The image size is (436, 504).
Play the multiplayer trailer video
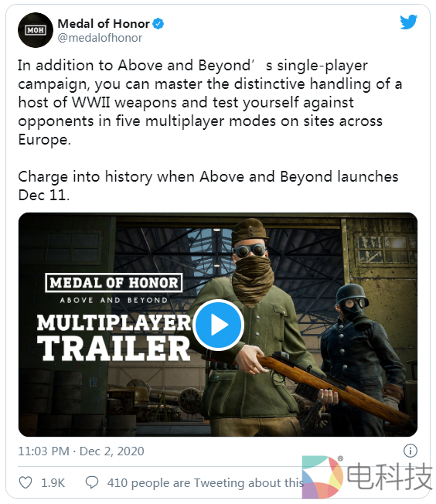[x=219, y=325]
